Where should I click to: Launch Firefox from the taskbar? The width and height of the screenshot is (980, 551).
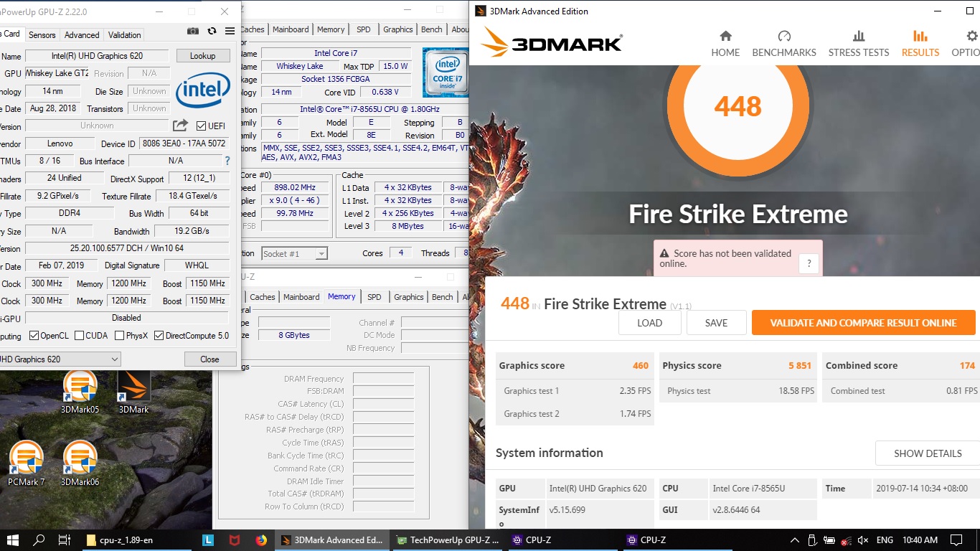pyautogui.click(x=260, y=540)
